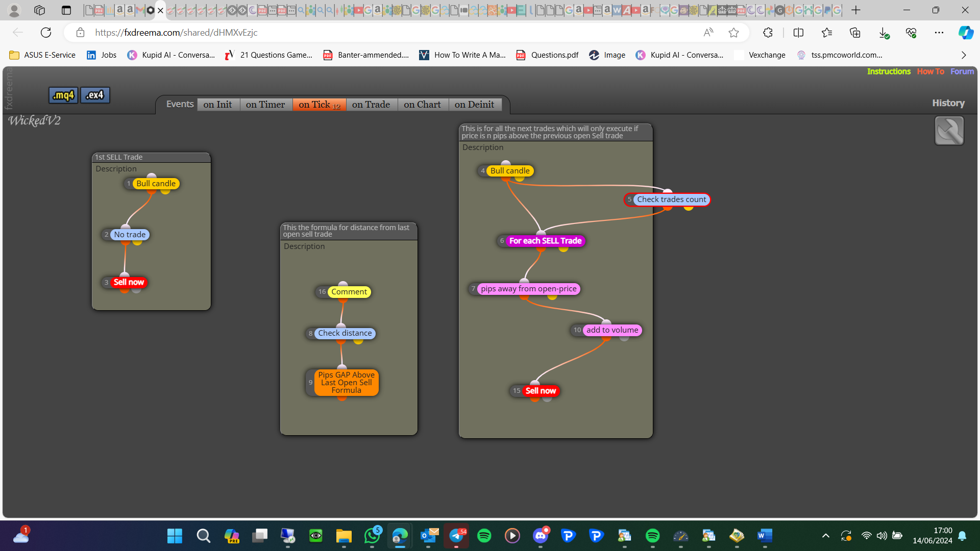This screenshot has height=551, width=980.
Task: Click the 'Pips GAP Above Last Open Sell Formula' block
Action: click(347, 382)
